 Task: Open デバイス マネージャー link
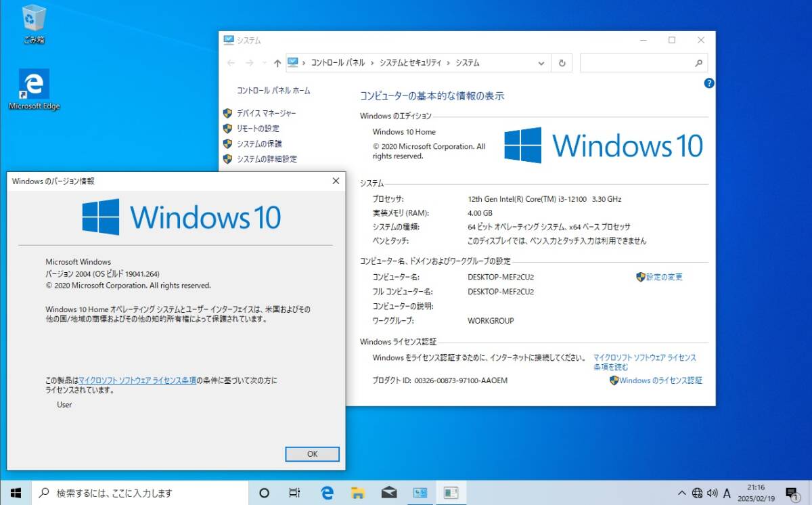pyautogui.click(x=266, y=113)
